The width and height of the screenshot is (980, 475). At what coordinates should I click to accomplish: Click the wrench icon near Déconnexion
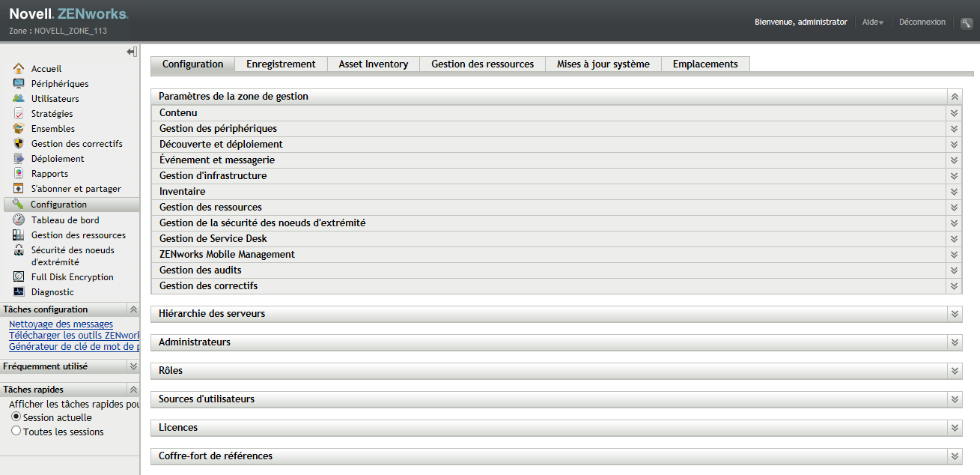(967, 23)
